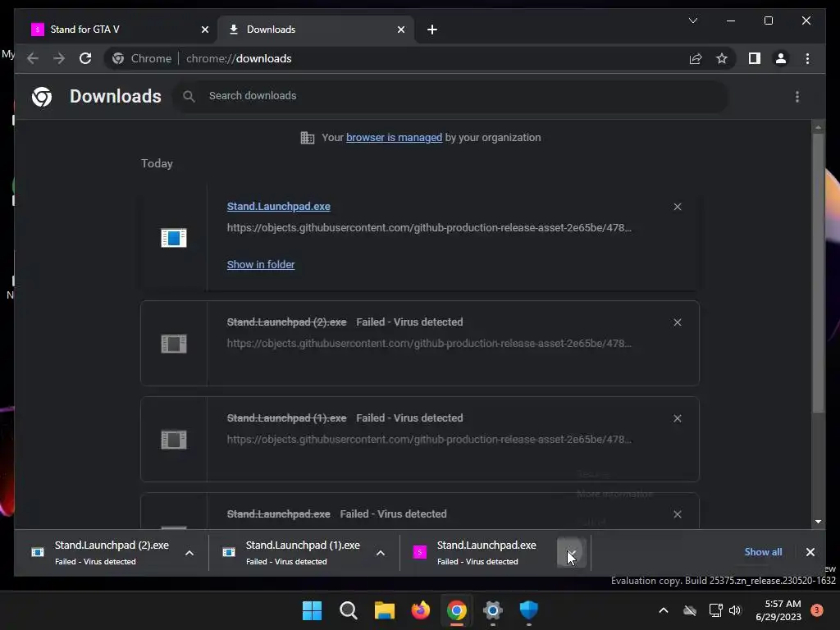
Task: Open the clock showing 5:57 AM
Action: (x=778, y=610)
